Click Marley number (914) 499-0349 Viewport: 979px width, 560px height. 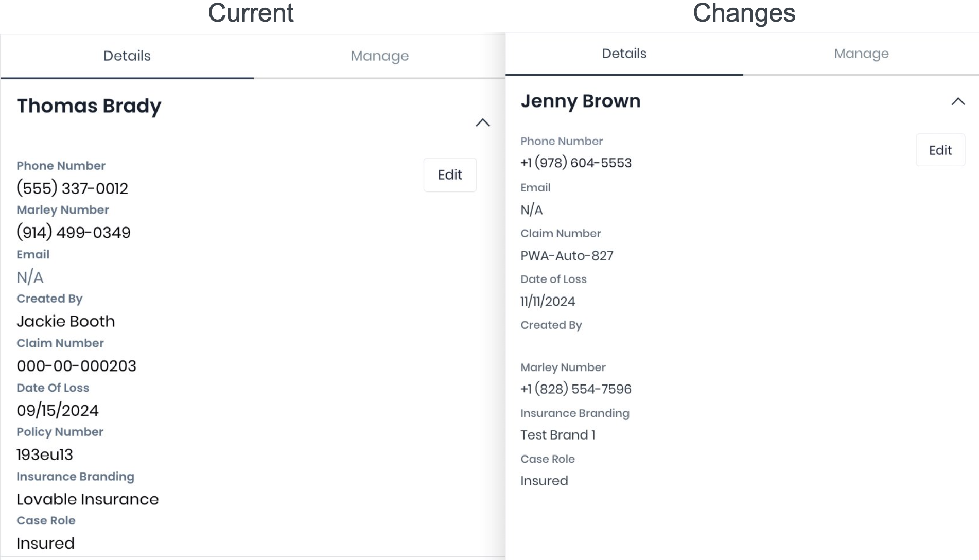[74, 233]
